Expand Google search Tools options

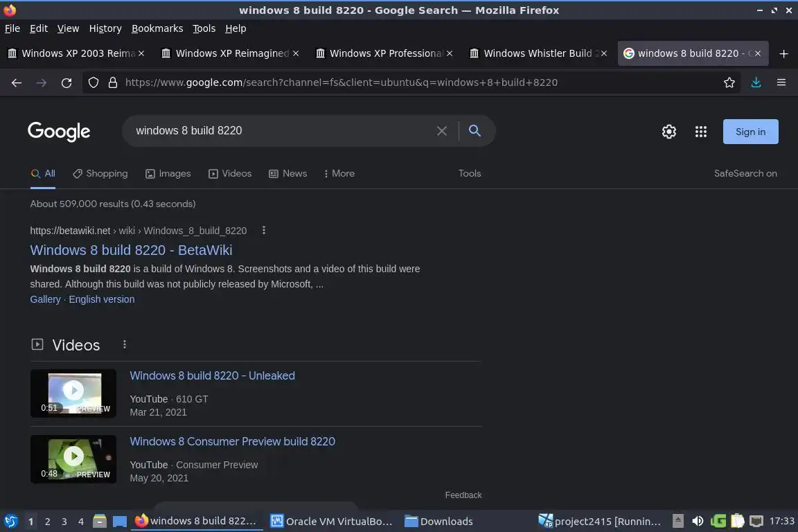coord(470,174)
